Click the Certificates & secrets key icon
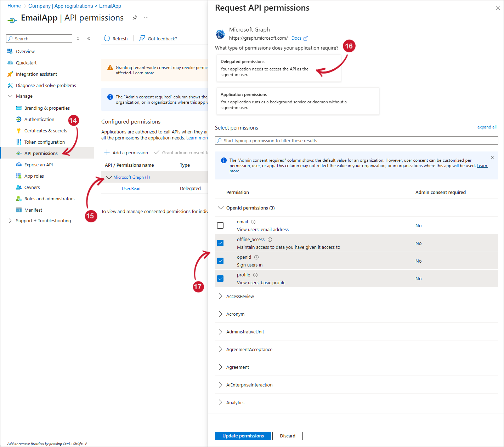This screenshot has height=447, width=504. [18, 131]
